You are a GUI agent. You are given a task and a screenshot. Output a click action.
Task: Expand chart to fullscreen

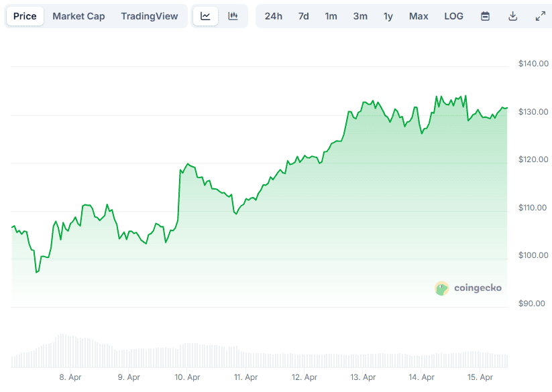click(x=541, y=16)
